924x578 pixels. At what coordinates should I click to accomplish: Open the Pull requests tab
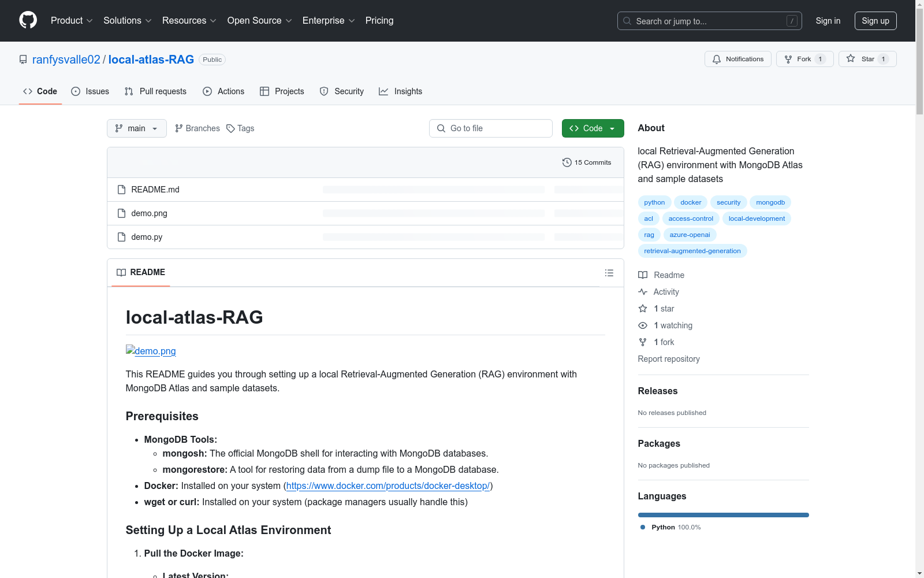(155, 91)
